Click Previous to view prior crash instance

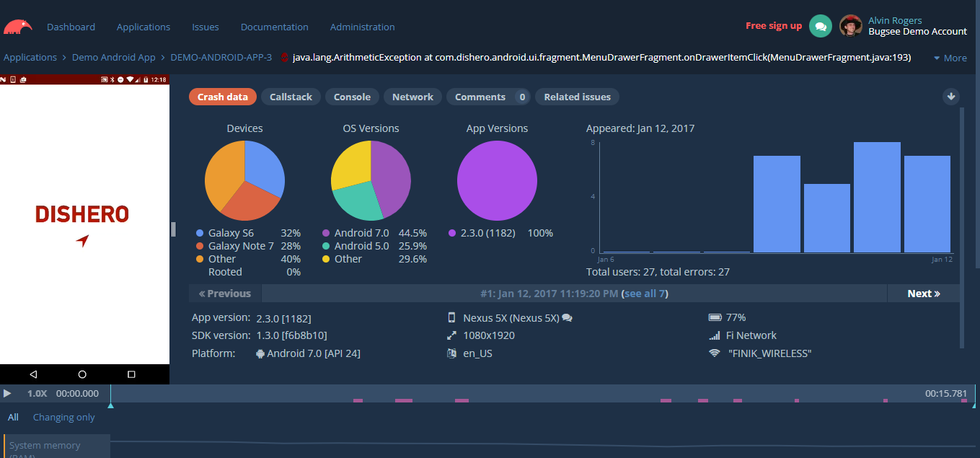(x=224, y=293)
